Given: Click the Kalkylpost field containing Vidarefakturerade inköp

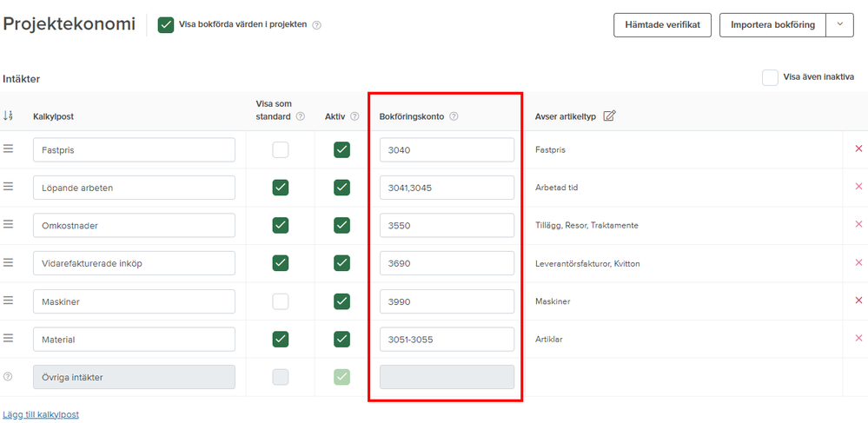Looking at the screenshot, I should click(134, 263).
